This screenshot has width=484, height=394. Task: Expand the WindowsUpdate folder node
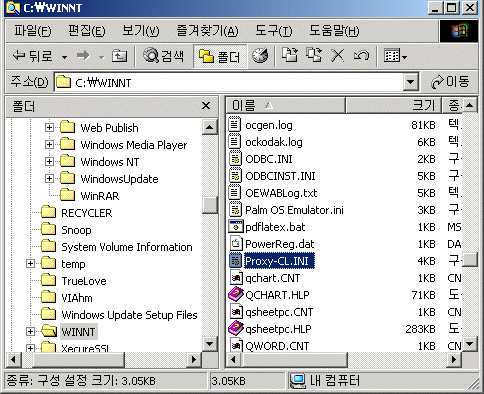pyautogui.click(x=49, y=179)
